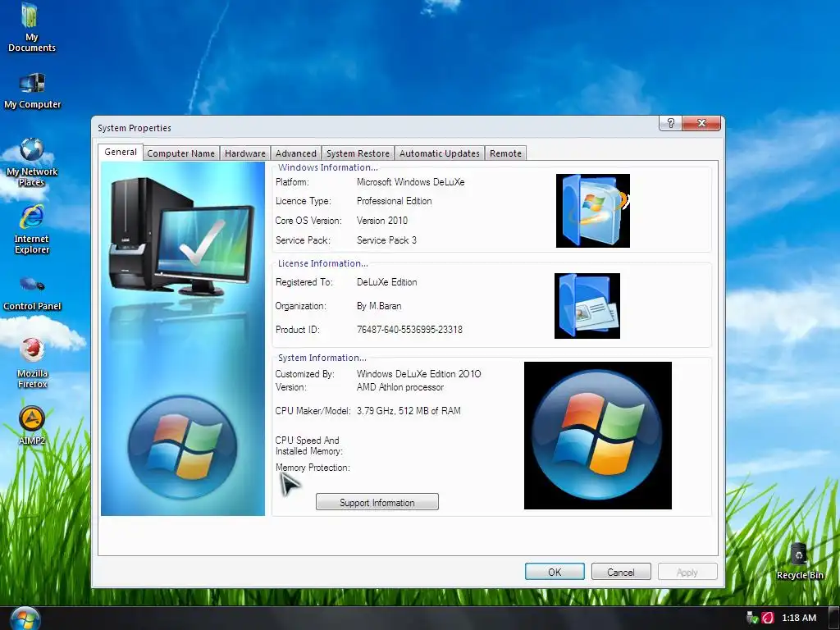Click the 'DeLuXe Edition' registered name
This screenshot has height=630, width=840.
(387, 282)
